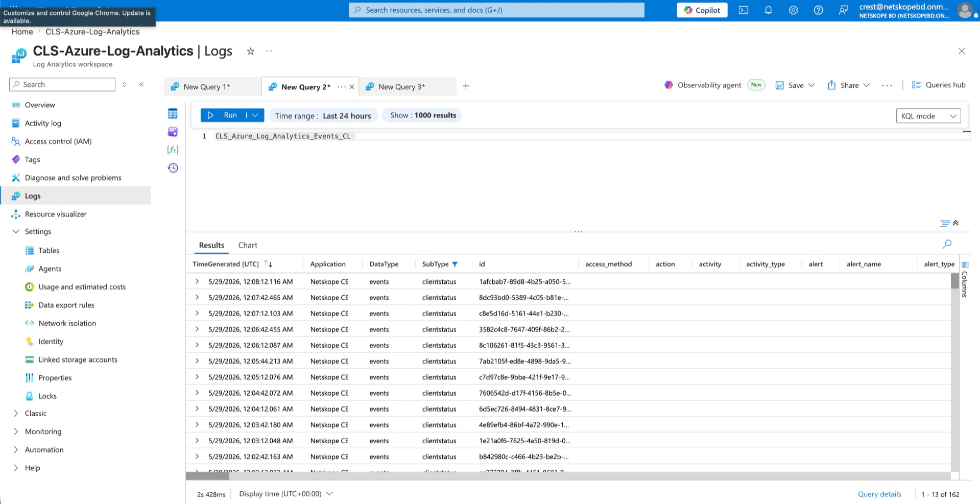Open the Run button dropdown arrow
980x504 pixels.
click(x=255, y=115)
